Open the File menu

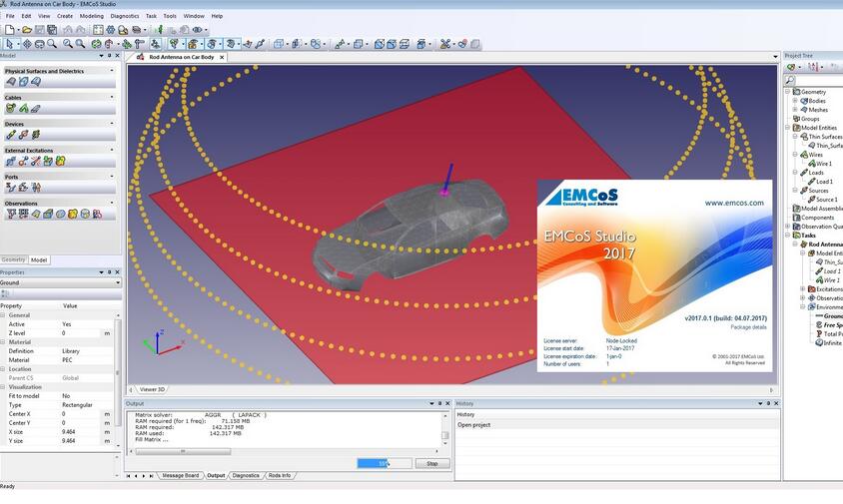tap(10, 16)
